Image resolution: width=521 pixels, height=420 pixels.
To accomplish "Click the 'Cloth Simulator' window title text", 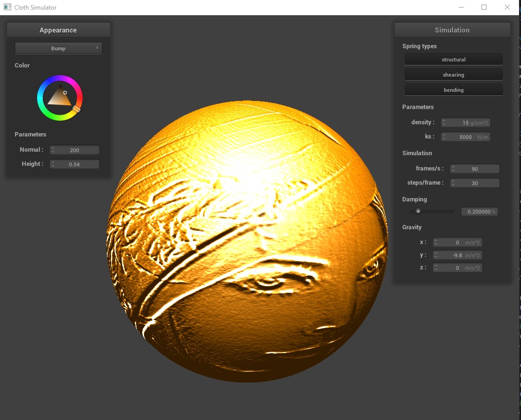I will point(35,7).
